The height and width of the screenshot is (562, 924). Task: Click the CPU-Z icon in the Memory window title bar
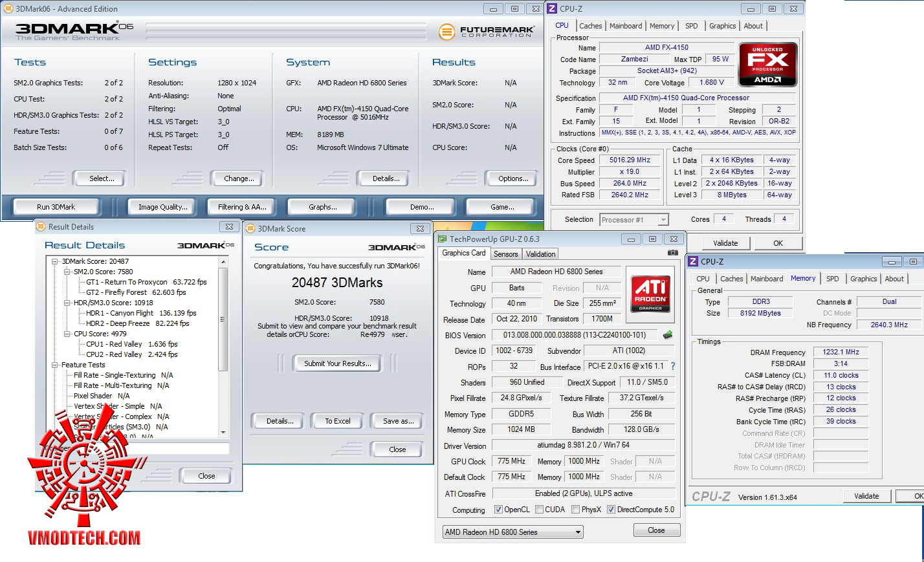click(693, 261)
